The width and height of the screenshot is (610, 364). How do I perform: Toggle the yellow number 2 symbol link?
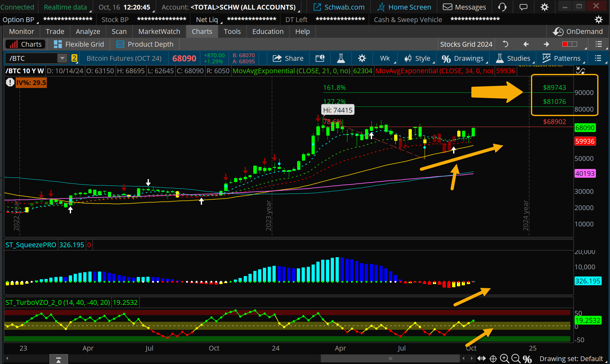coord(74,58)
